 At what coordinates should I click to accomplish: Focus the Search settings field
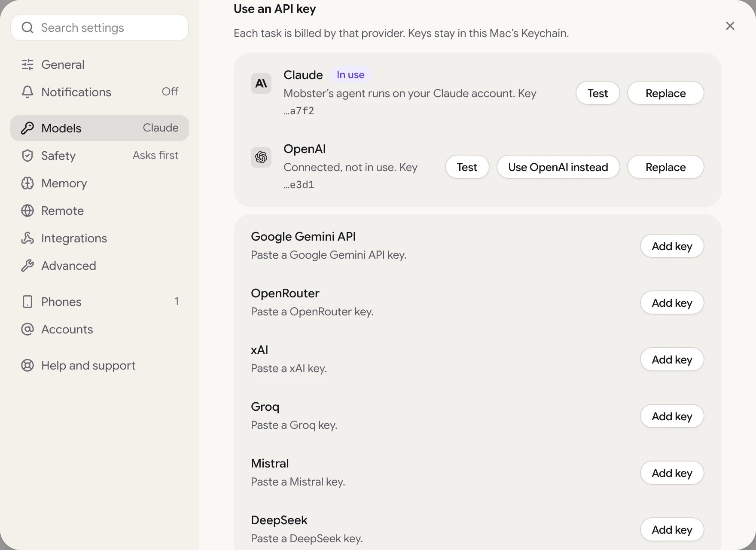coord(100,27)
